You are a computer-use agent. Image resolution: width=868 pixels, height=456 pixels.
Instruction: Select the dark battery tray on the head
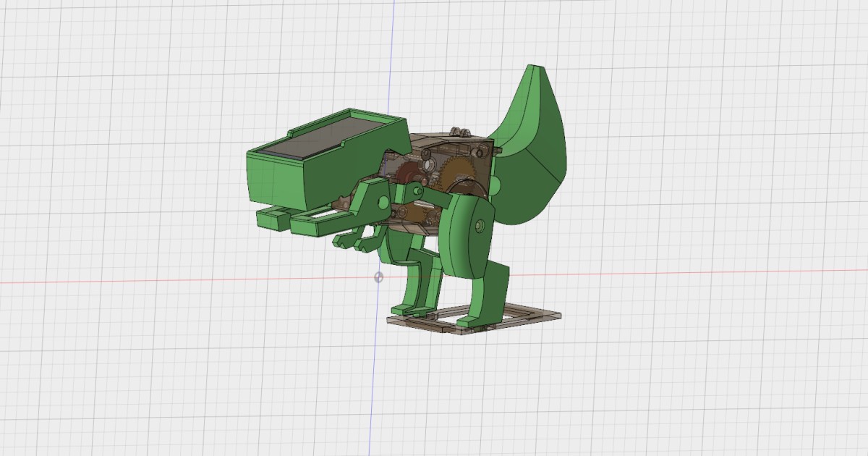[324, 148]
